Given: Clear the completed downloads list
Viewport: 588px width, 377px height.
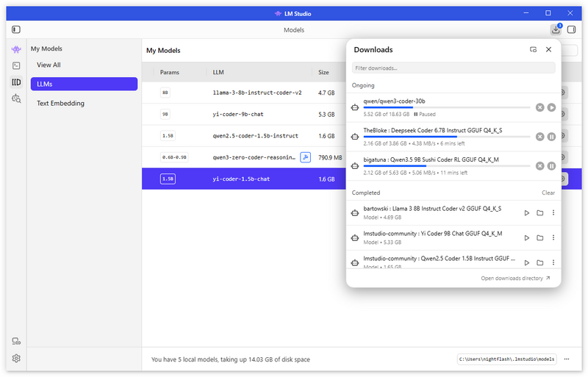Looking at the screenshot, I should pos(548,193).
